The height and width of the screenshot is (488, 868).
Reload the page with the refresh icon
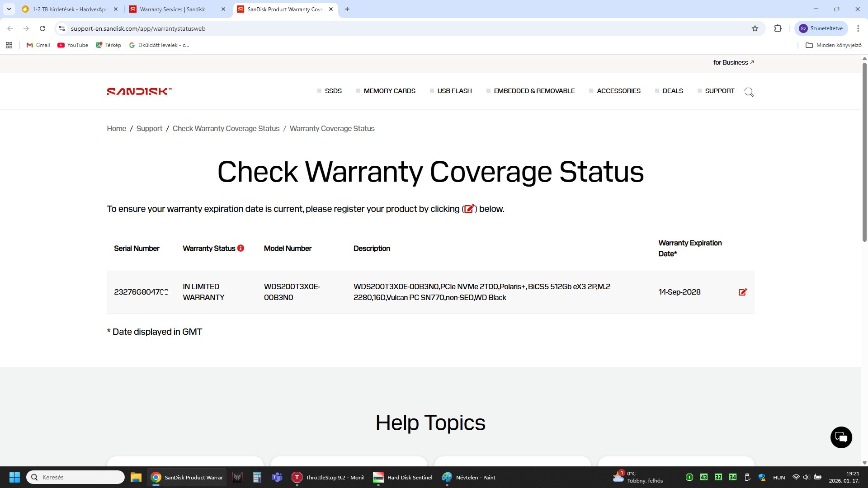coord(42,28)
